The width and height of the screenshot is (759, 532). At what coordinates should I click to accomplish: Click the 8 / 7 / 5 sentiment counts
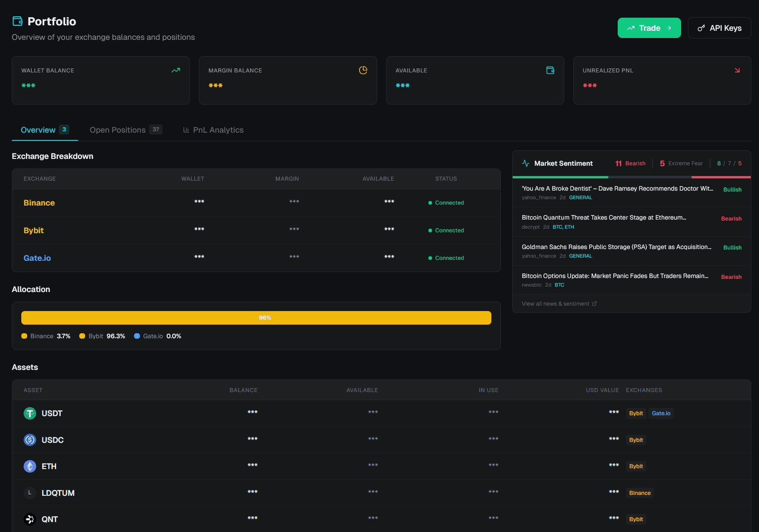[x=730, y=163]
